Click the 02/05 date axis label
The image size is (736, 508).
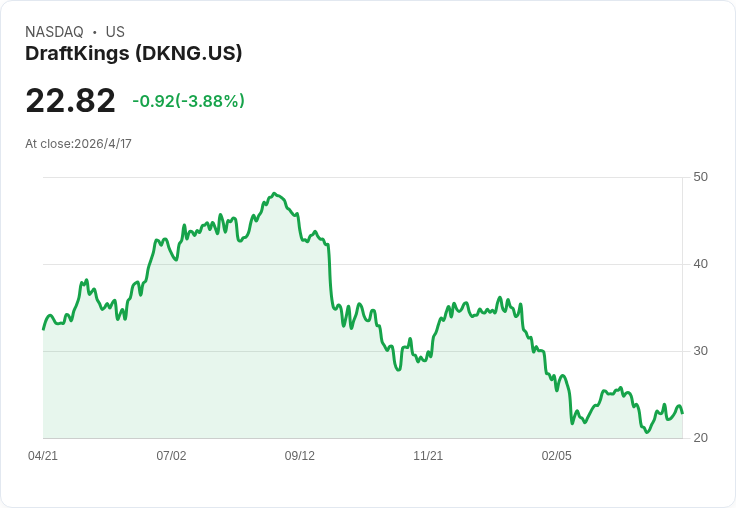click(557, 456)
